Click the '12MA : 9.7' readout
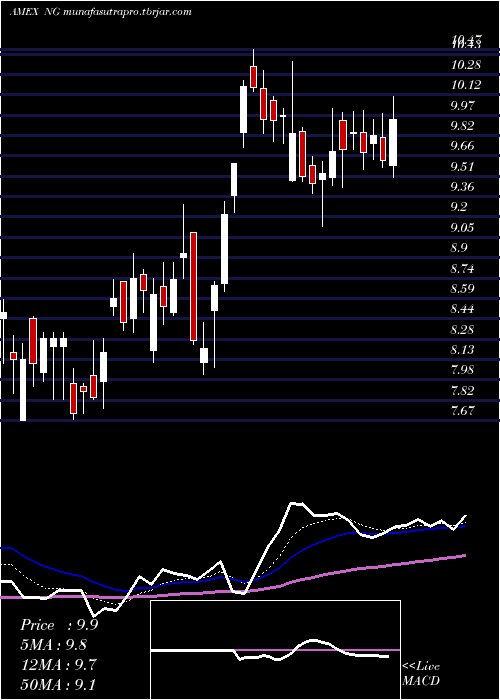500x700 pixels. (x=58, y=665)
